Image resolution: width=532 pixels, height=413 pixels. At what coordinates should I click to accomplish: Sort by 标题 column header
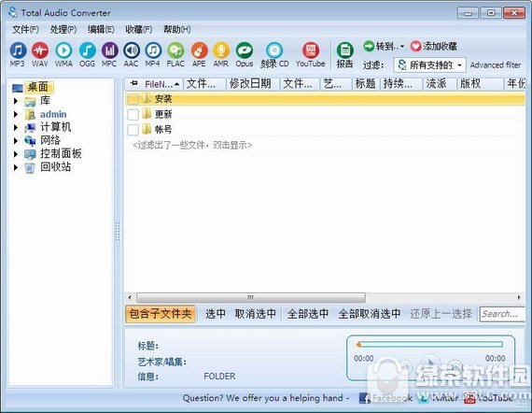click(366, 84)
